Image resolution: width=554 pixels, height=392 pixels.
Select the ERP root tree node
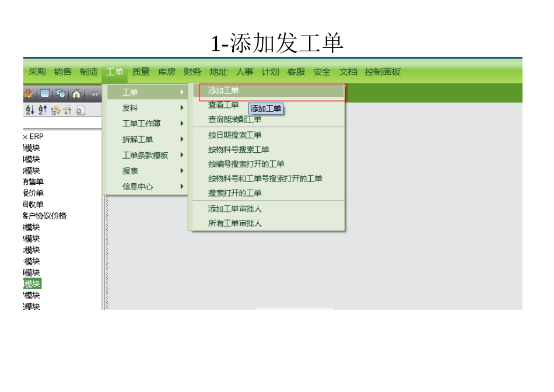(34, 136)
